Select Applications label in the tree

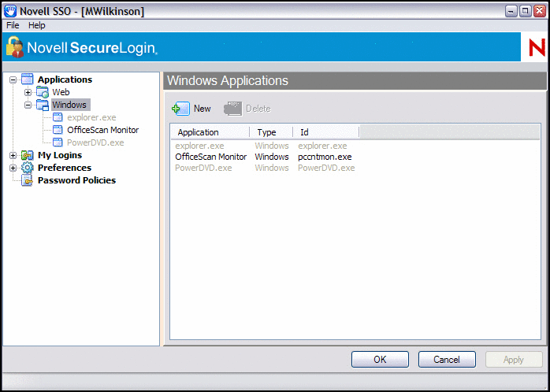click(65, 80)
